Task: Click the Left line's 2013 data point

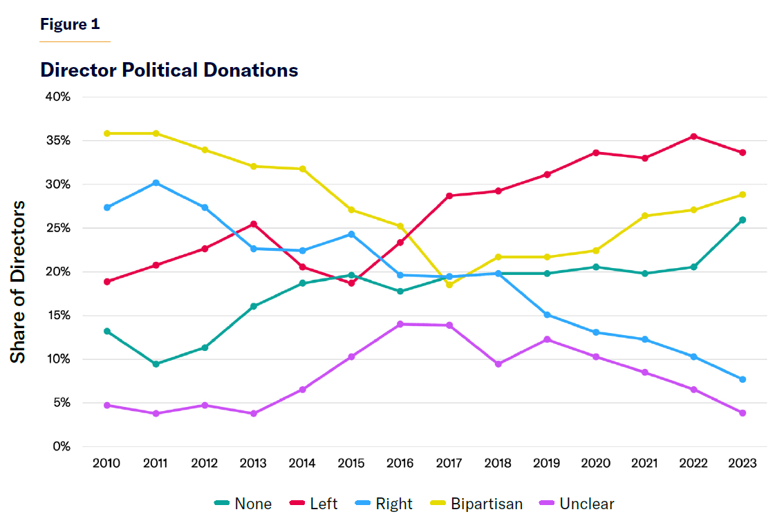Action: pos(254,224)
